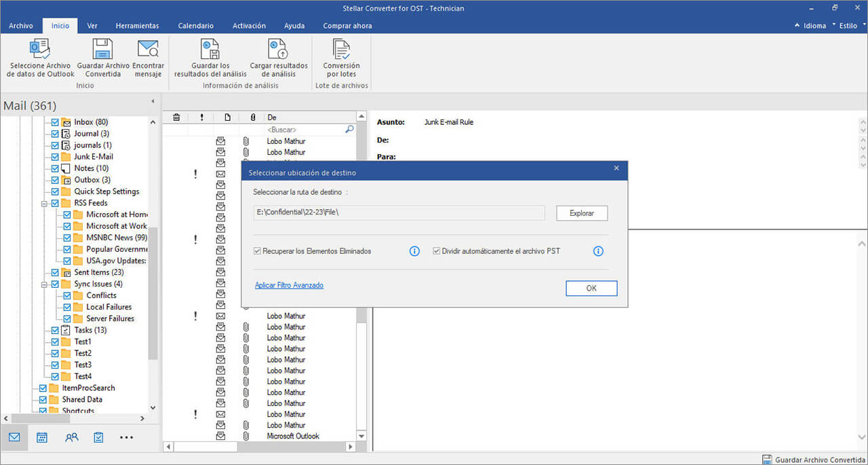This screenshot has width=868, height=465.
Task: Open Ayuda tab
Action: (x=294, y=26)
